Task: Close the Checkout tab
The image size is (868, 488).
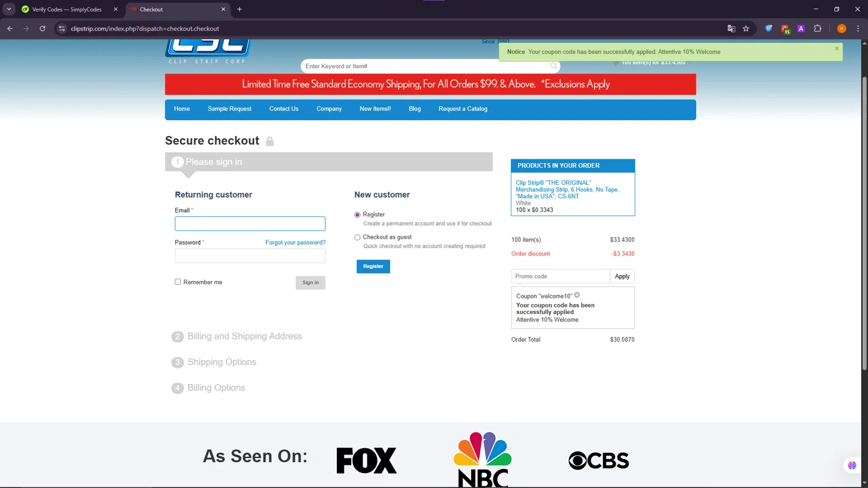Action: coord(223,9)
